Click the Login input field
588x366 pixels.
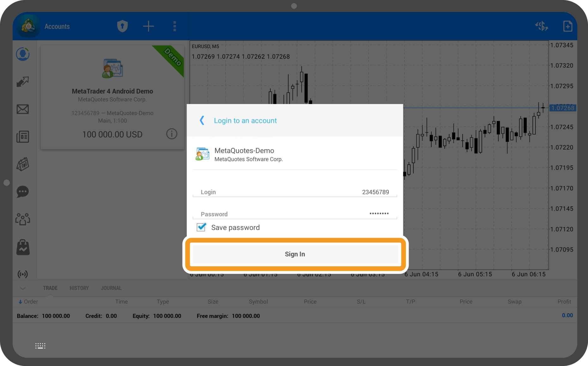(x=295, y=192)
